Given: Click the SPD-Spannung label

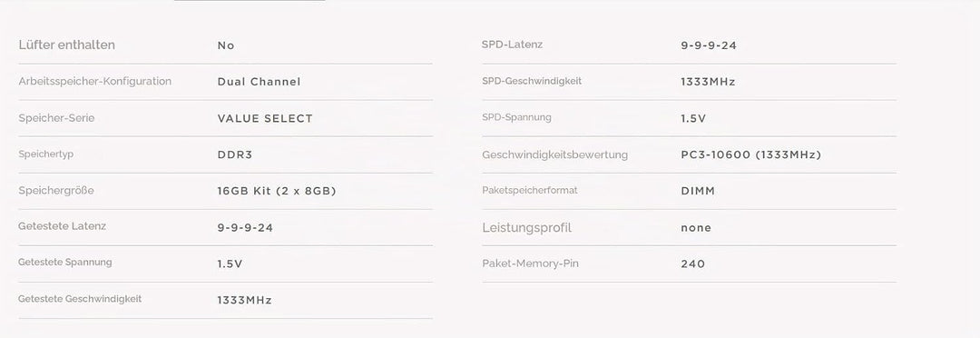Looking at the screenshot, I should tap(517, 117).
